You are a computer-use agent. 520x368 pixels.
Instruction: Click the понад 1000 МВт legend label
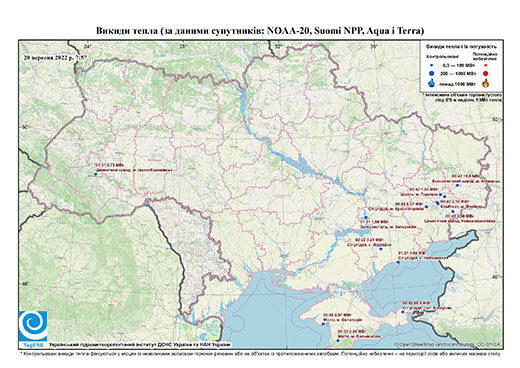459,83
